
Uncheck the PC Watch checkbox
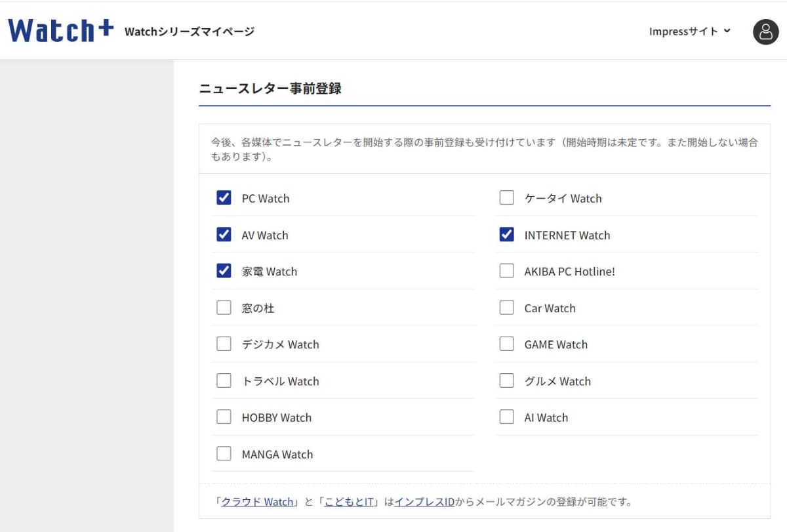click(224, 197)
